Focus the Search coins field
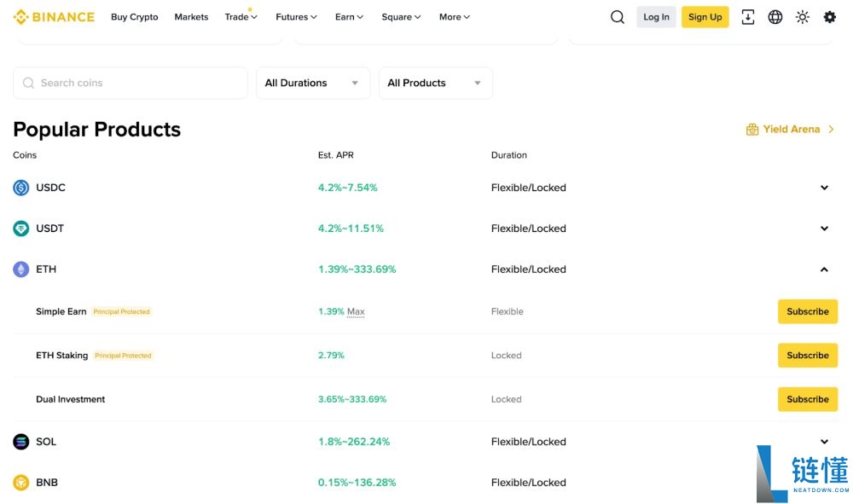This screenshot has height=504, width=853. point(131,83)
